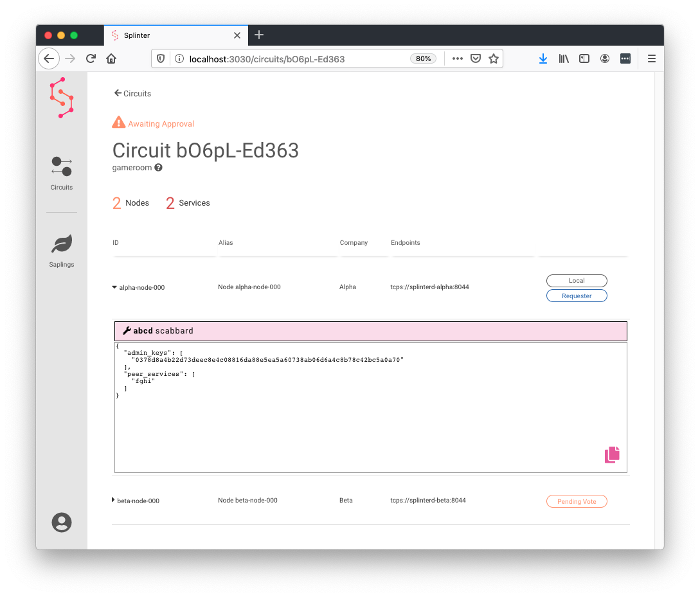Click the gameroom help question icon
The height and width of the screenshot is (597, 700).
coord(159,167)
